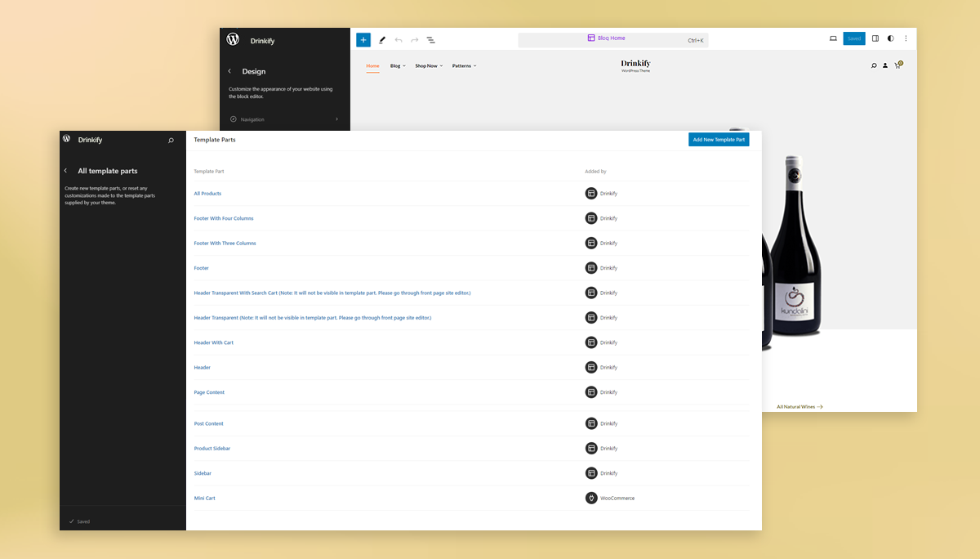The image size is (980, 559).
Task: Open the Footer With Four Columns template part
Action: click(x=224, y=218)
